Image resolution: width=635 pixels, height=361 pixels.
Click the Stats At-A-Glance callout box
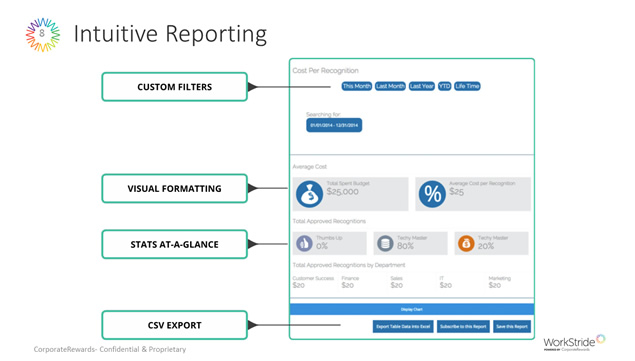(x=175, y=244)
